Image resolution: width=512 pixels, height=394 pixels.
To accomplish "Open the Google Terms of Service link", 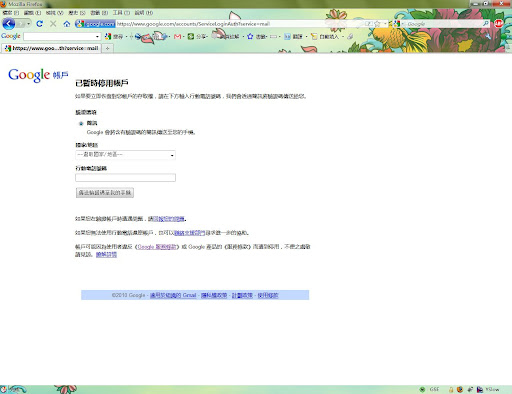I will pyautogui.click(x=156, y=247).
